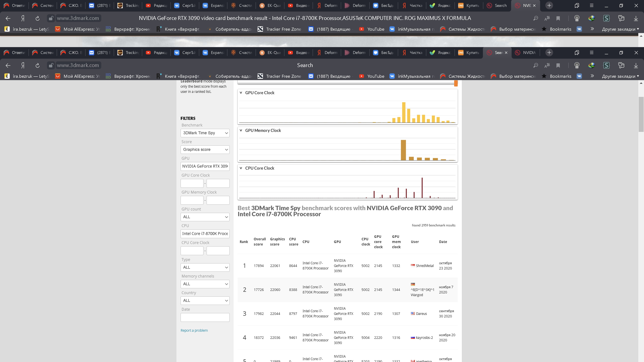644x362 pixels.
Task: Collapse the GPU Core Clock chart
Action: (x=241, y=93)
